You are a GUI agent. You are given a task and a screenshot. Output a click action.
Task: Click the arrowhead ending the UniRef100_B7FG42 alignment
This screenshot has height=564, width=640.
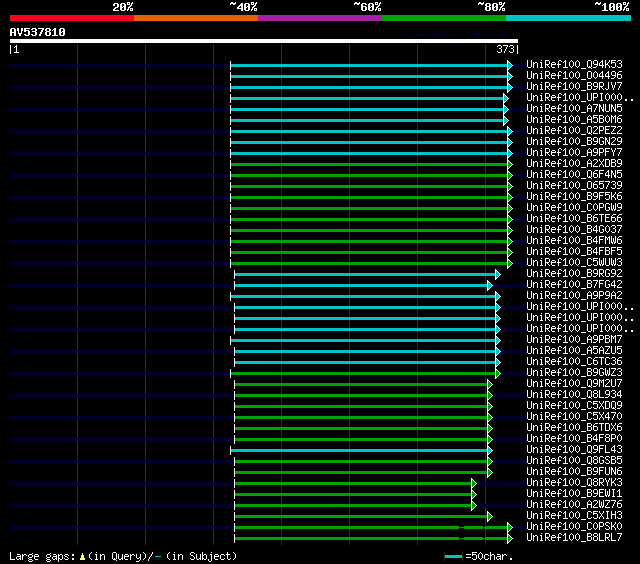(x=490, y=285)
